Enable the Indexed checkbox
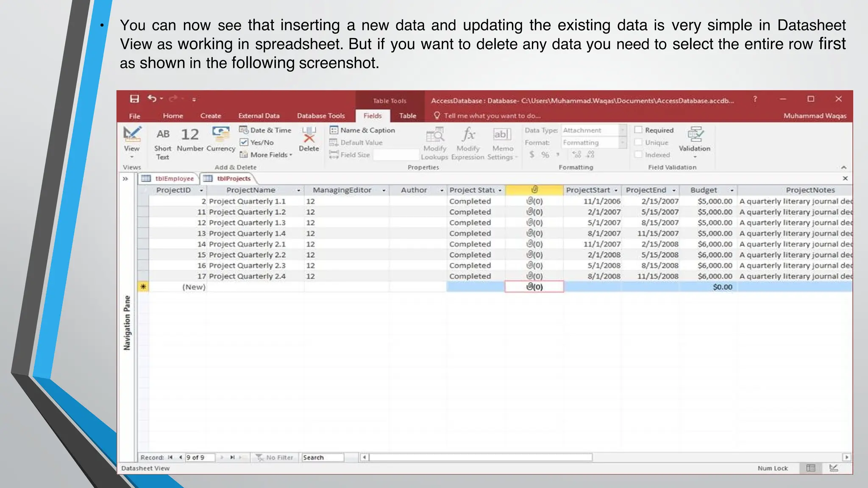The width and height of the screenshot is (868, 488). [638, 154]
